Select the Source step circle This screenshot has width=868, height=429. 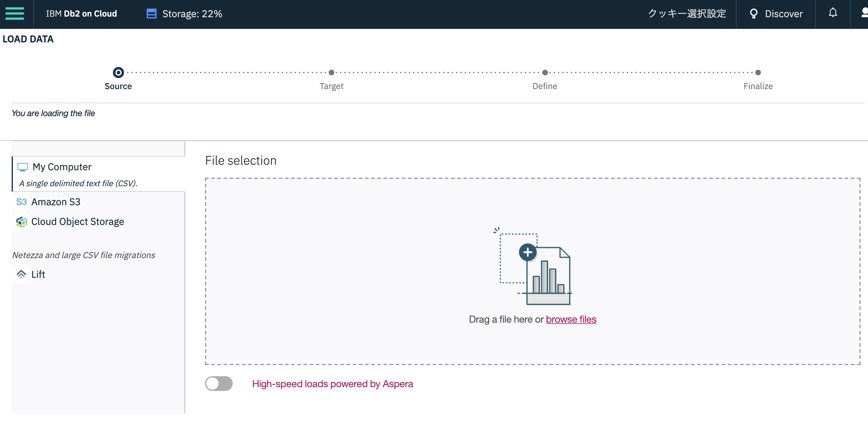coord(118,73)
